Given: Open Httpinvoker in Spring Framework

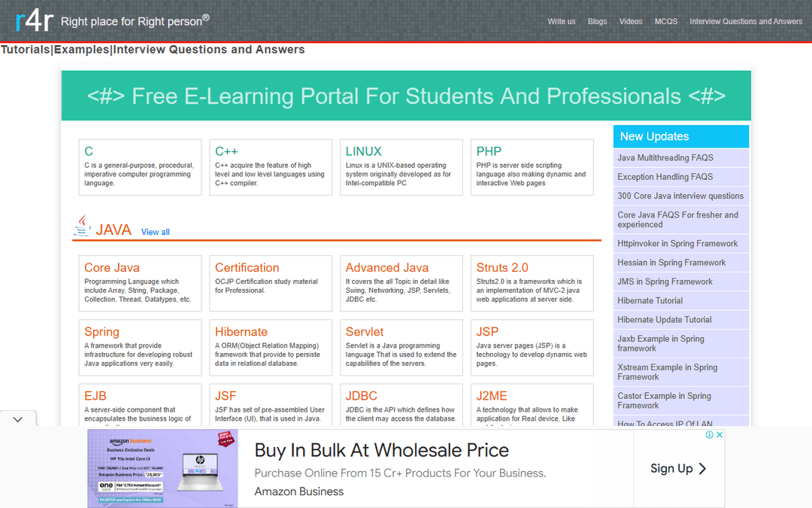Looking at the screenshot, I should (681, 244).
